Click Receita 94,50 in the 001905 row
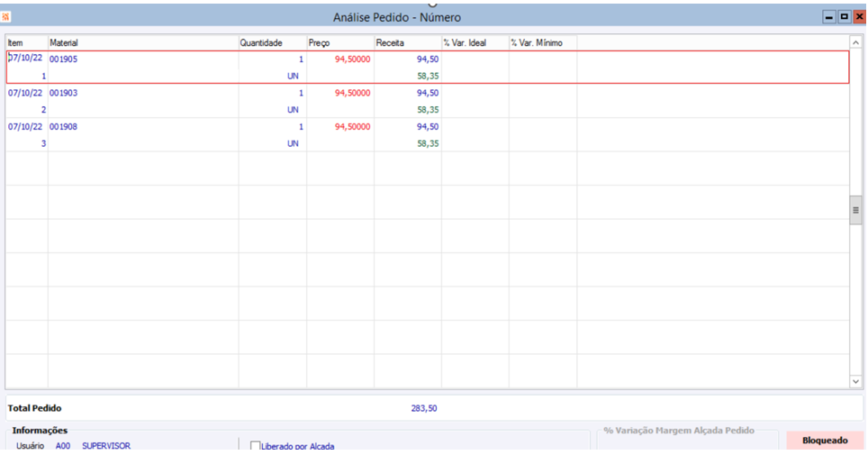 [428, 59]
